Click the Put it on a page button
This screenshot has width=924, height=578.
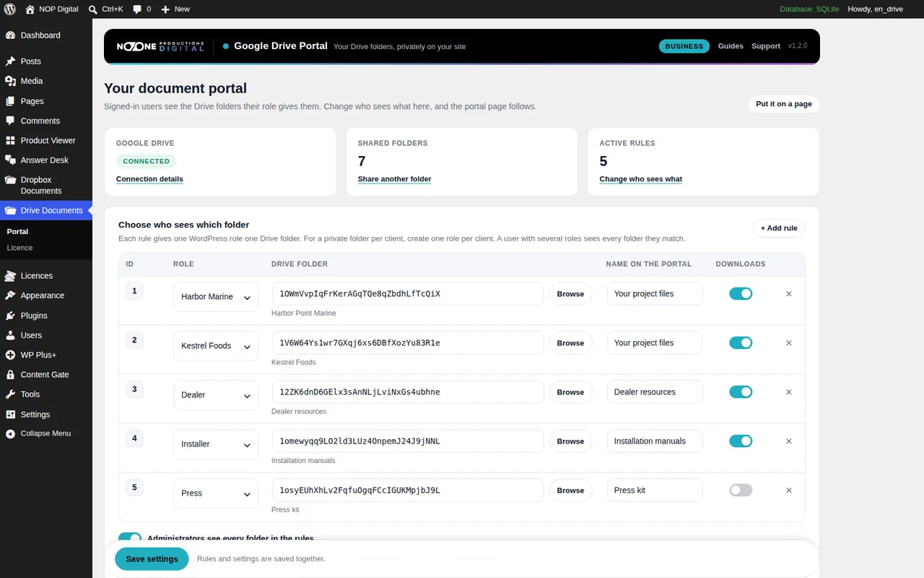[784, 104]
